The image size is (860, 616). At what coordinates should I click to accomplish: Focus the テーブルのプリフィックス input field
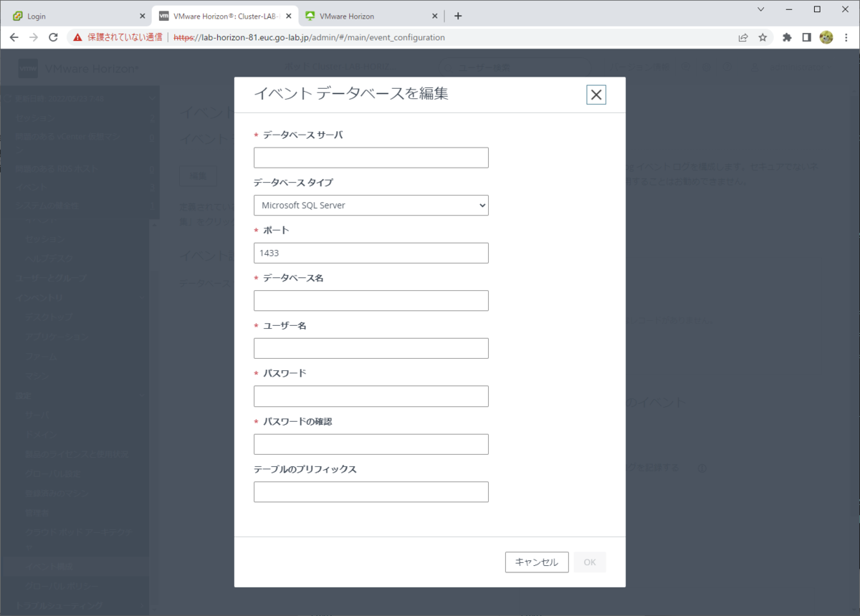click(371, 492)
